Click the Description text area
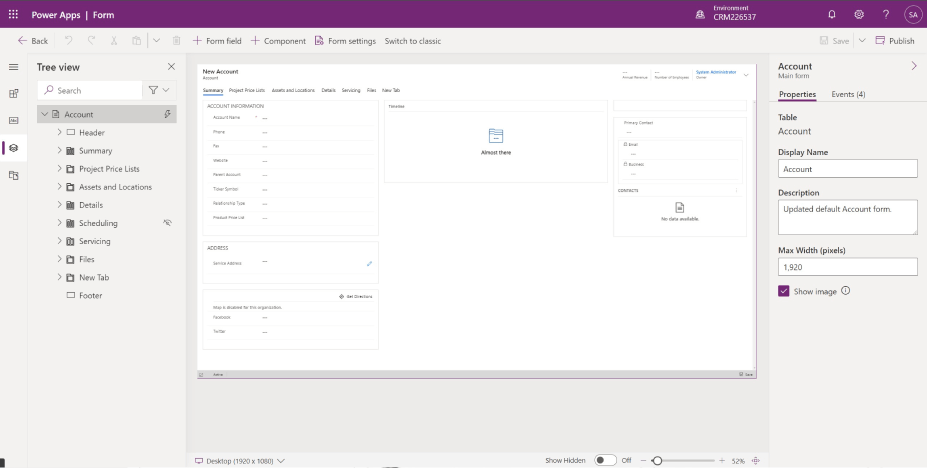Screen dimensions: 927x468 pyautogui.click(x=848, y=217)
